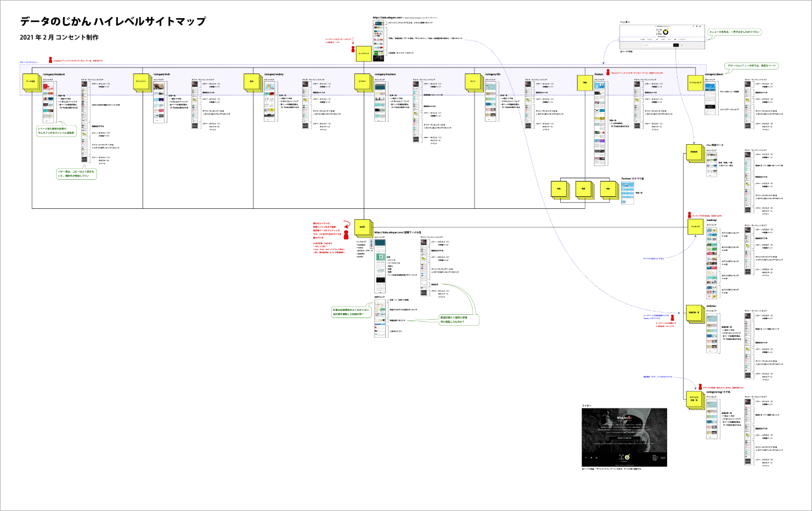The width and height of the screenshot is (812, 511).
Task: Select the yellow article page sticky note
Action: pos(362,227)
